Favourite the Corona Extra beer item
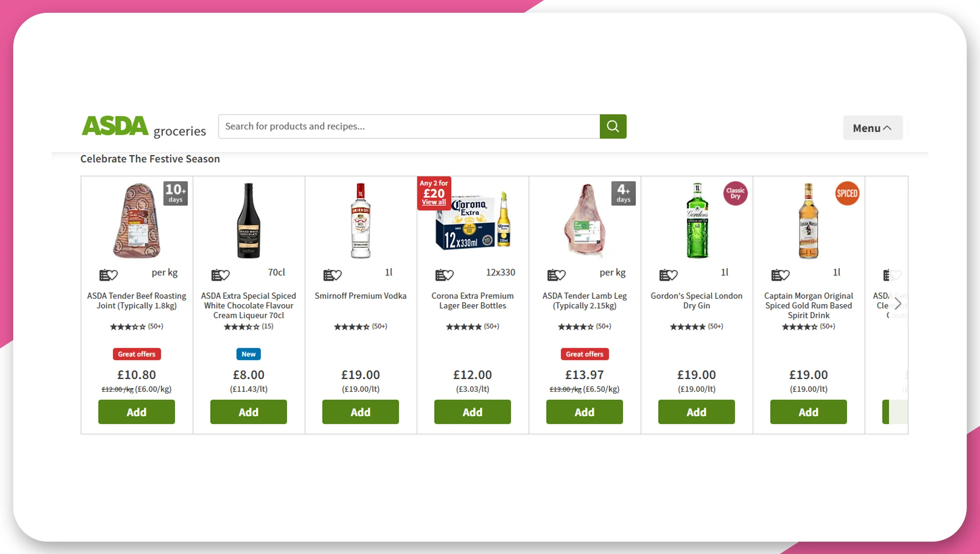Screen dimensions: 980x554 pos(444,275)
